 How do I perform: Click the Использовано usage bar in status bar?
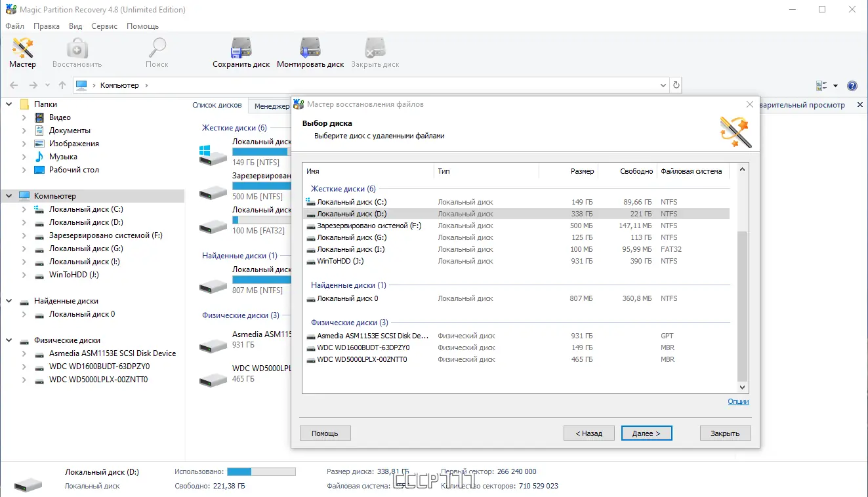point(261,471)
